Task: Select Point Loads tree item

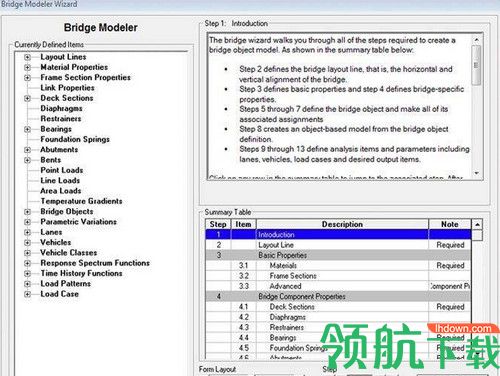Action: (62, 170)
